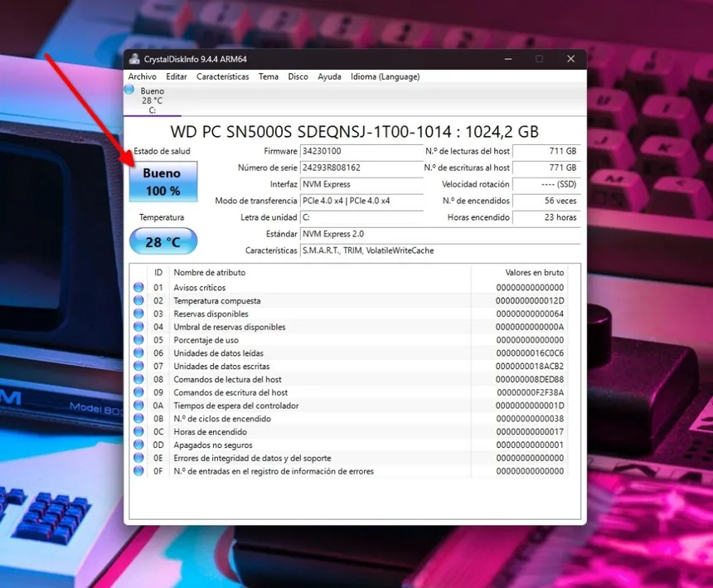This screenshot has height=588, width=713.
Task: Click status orb for Apagados no seguros
Action: point(138,445)
